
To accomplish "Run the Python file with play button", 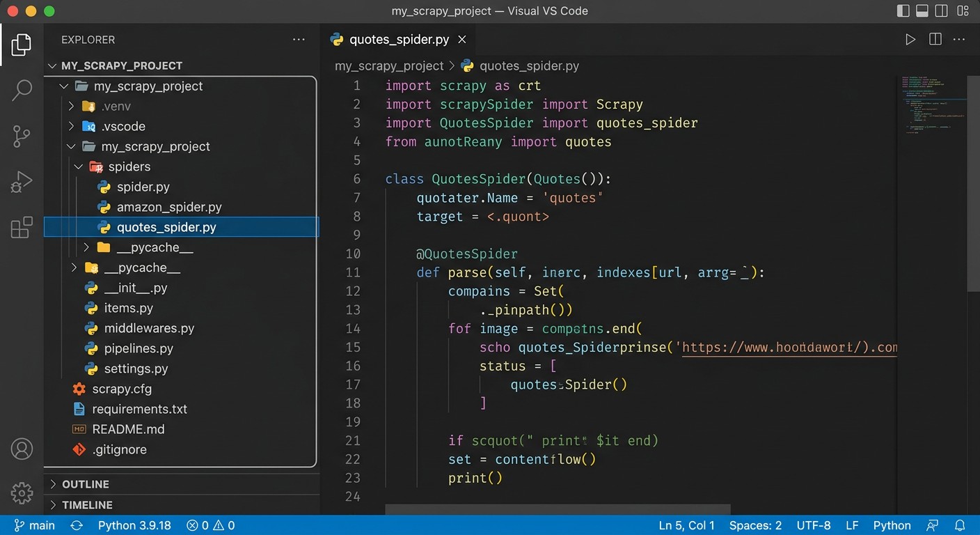I will click(x=910, y=40).
